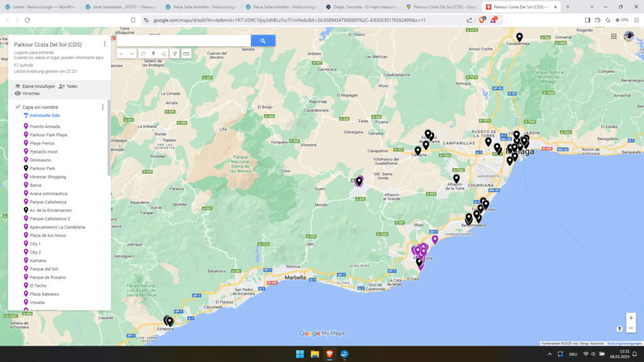This screenshot has width=644, height=362.
Task: Open Capa sin nombre layer options menu
Action: pos(103,107)
